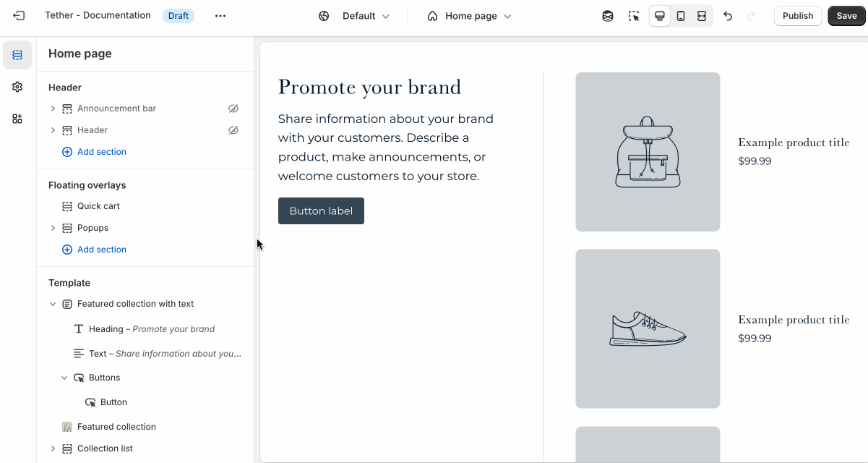Expand the Collection list section

53,449
